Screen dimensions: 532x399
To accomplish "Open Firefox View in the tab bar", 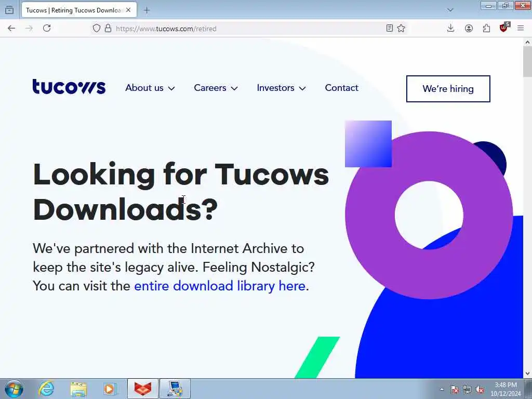I will click(9, 10).
